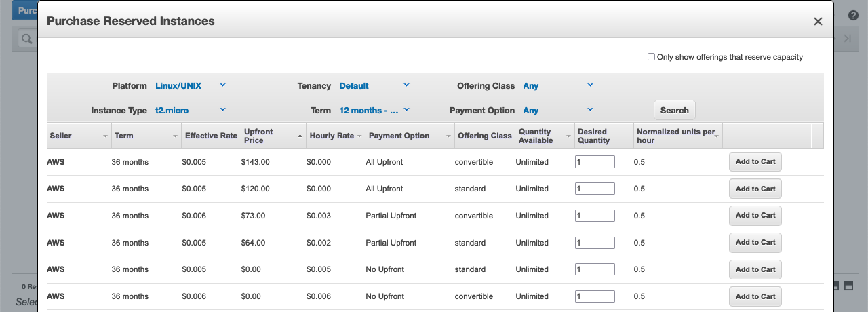Click the $120.00 upfront price cell

256,189
